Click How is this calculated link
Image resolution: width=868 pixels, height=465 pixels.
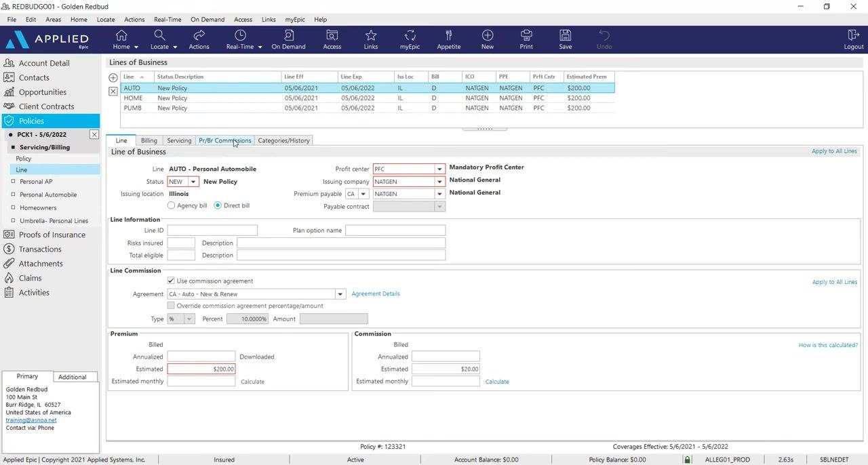(x=828, y=345)
